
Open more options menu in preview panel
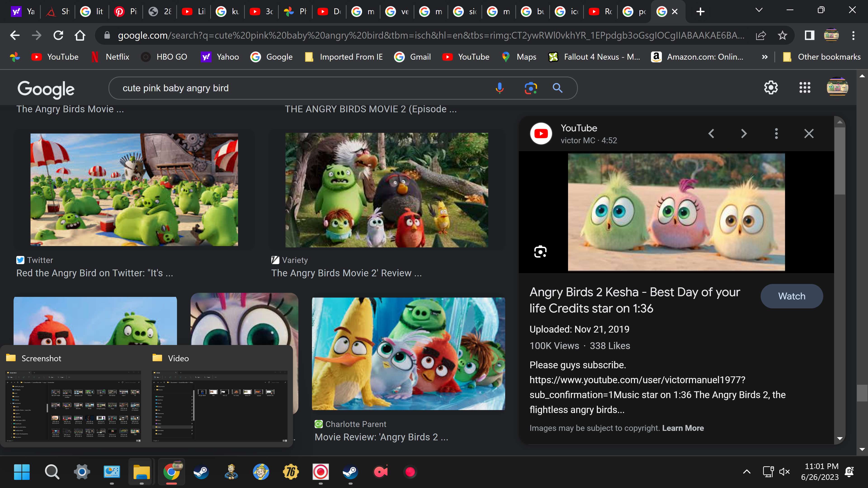[776, 133]
